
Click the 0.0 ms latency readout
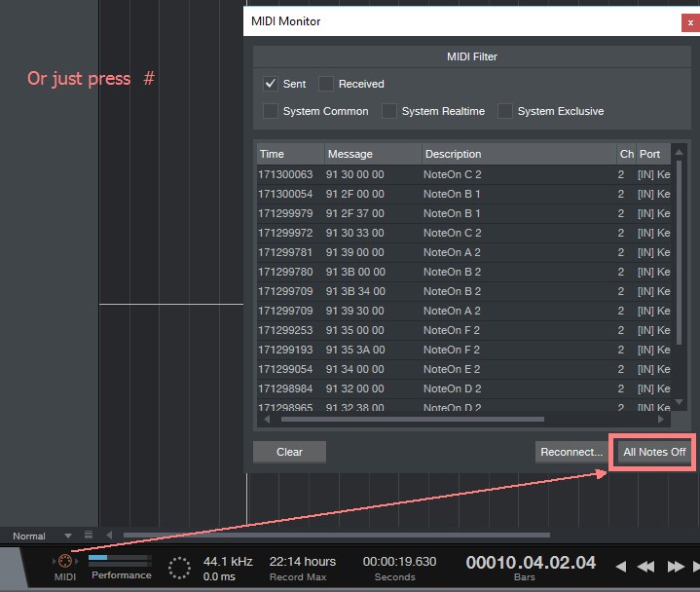[219, 576]
